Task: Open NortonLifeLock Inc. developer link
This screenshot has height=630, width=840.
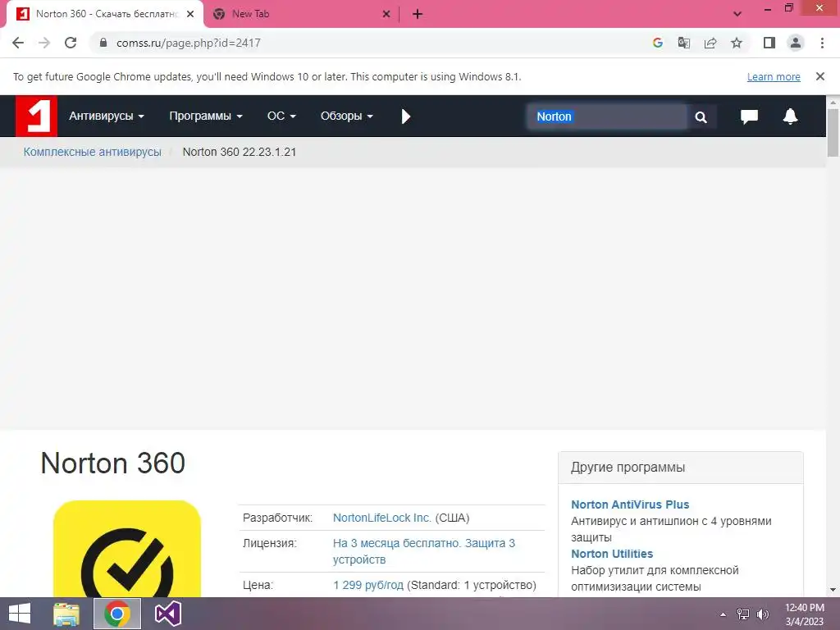Action: point(382,518)
